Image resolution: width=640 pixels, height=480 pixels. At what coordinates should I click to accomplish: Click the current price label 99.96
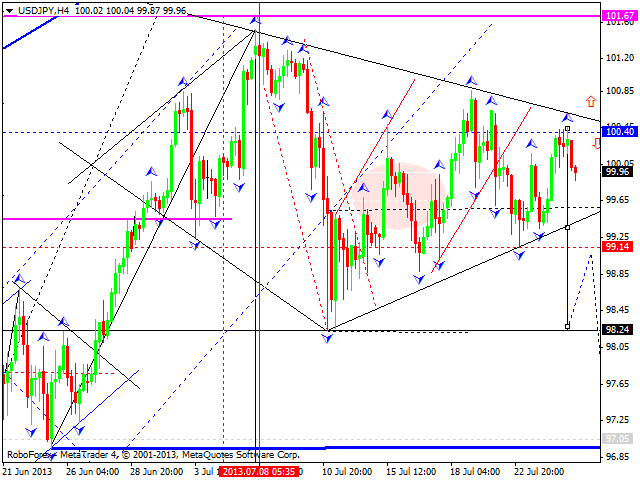coord(619,172)
